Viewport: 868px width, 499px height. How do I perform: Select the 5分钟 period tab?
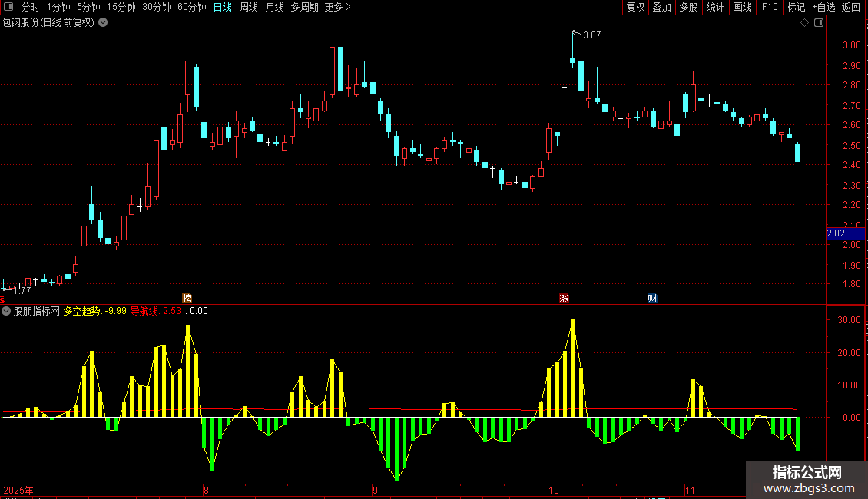[x=88, y=7]
